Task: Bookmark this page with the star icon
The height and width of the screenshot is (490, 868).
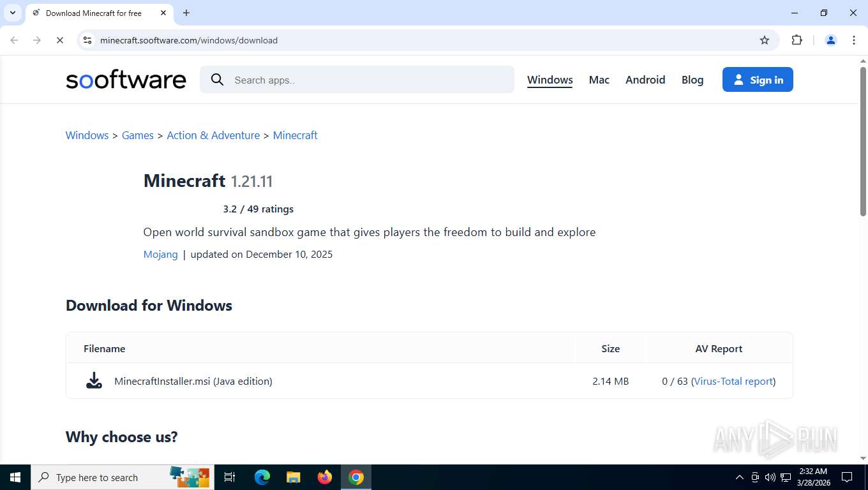Action: tap(765, 40)
